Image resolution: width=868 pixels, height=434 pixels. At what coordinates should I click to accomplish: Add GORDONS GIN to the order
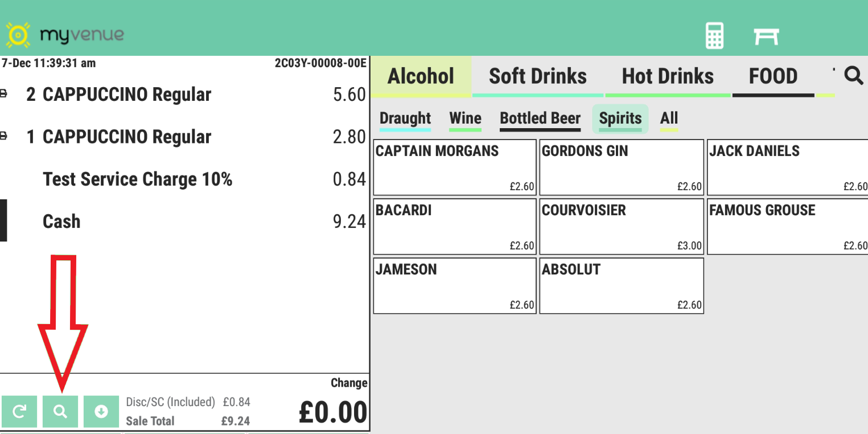[x=622, y=167]
